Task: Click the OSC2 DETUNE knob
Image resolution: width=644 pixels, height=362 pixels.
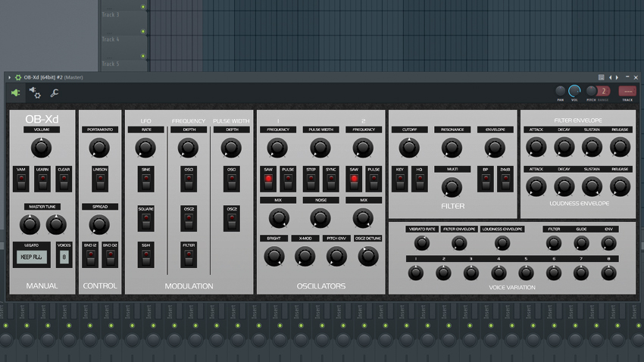Action: (x=368, y=257)
